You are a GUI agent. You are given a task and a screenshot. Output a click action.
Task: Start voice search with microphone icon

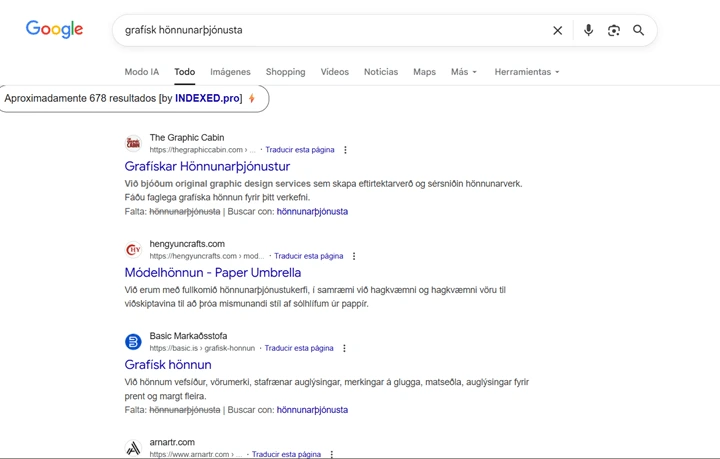588,30
